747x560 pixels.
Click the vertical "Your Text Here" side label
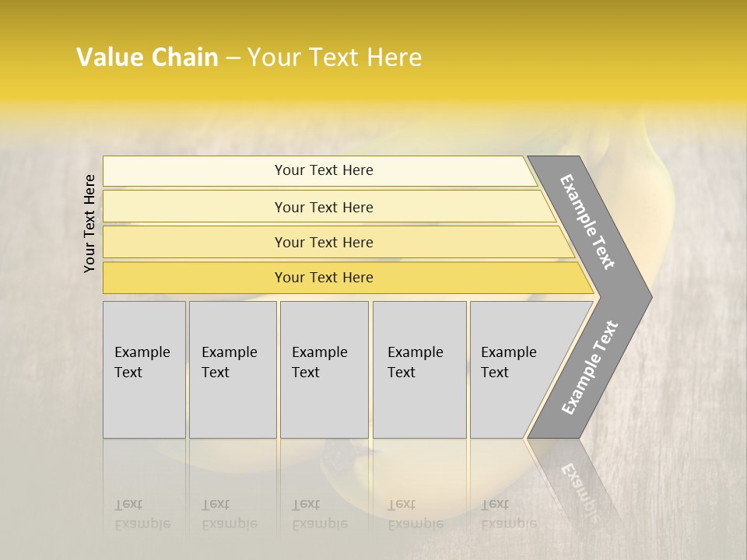[89, 223]
